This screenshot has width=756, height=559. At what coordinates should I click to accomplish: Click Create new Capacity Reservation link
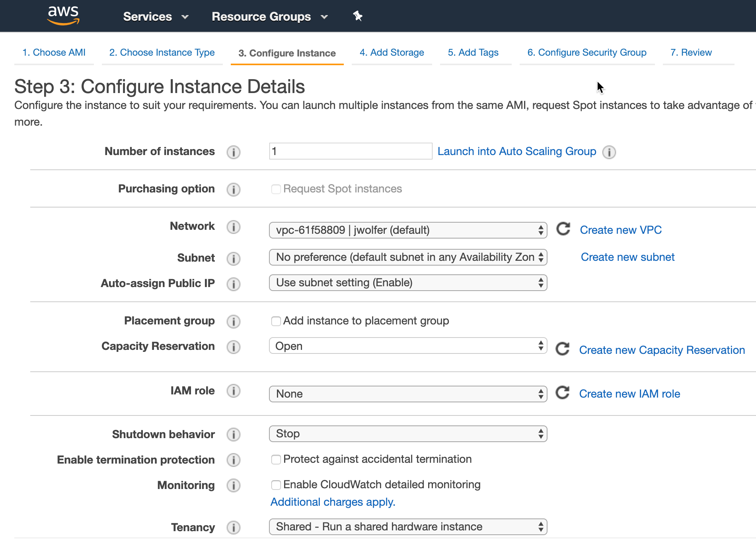tap(662, 350)
